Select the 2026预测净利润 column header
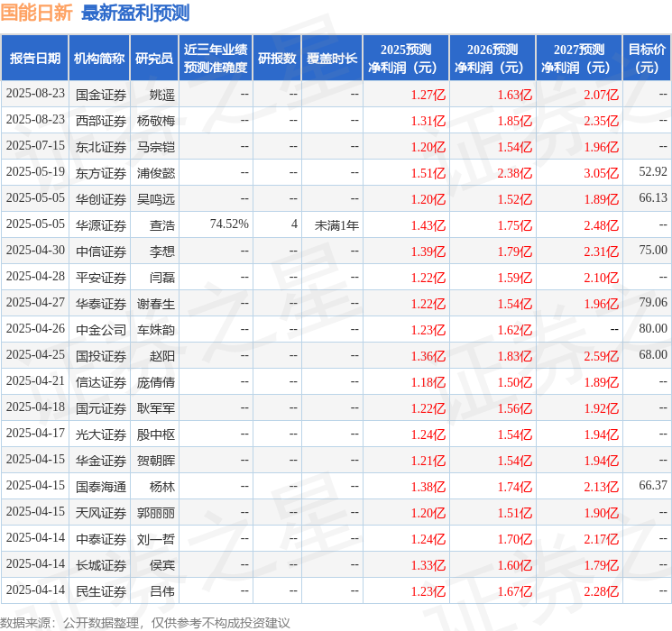 coord(492,59)
